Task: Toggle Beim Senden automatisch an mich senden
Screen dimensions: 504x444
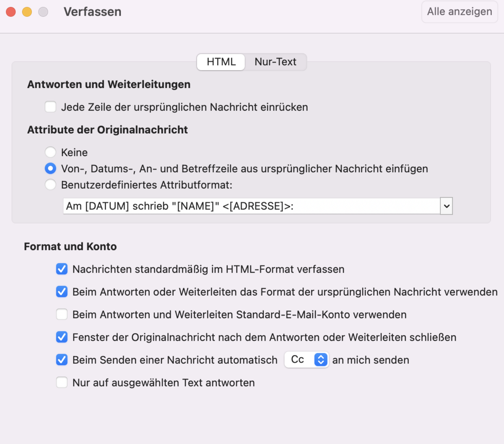Action: [x=62, y=360]
